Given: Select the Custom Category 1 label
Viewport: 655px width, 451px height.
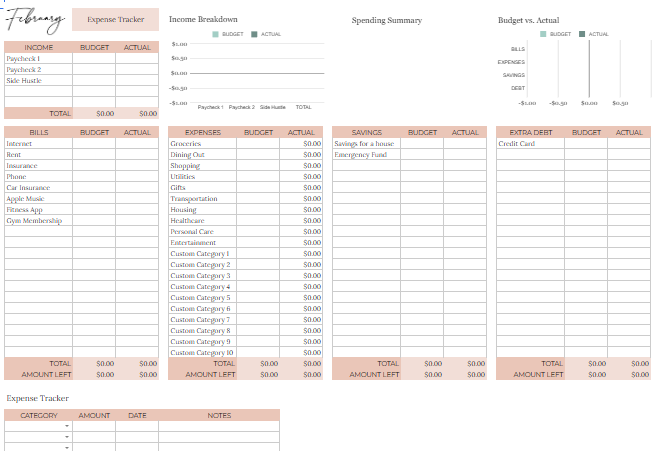Looking at the screenshot, I should (x=200, y=254).
